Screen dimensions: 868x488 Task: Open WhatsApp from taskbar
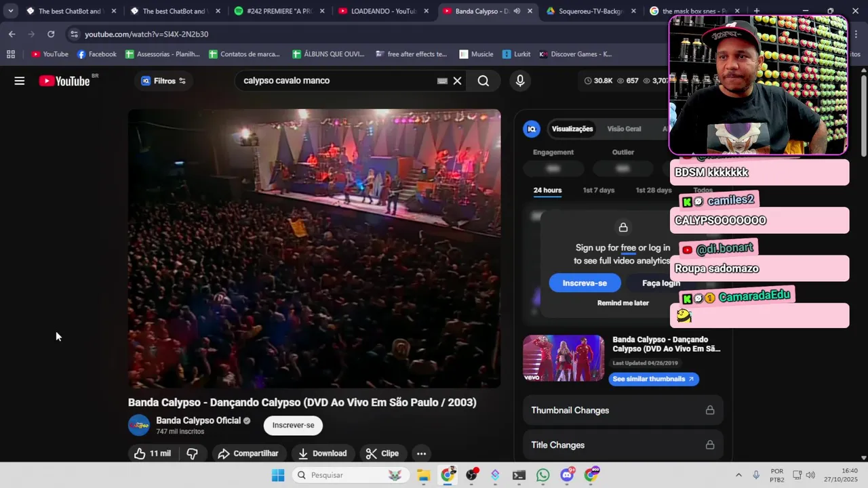click(x=542, y=475)
